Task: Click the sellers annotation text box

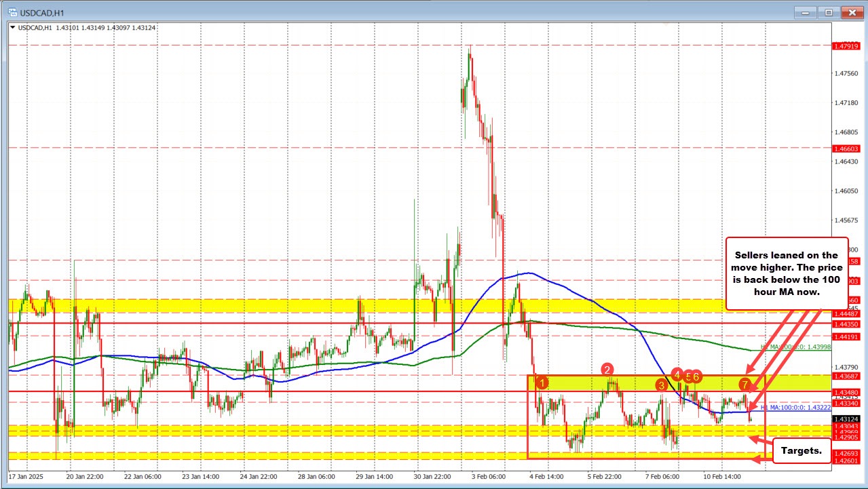Action: (x=787, y=273)
